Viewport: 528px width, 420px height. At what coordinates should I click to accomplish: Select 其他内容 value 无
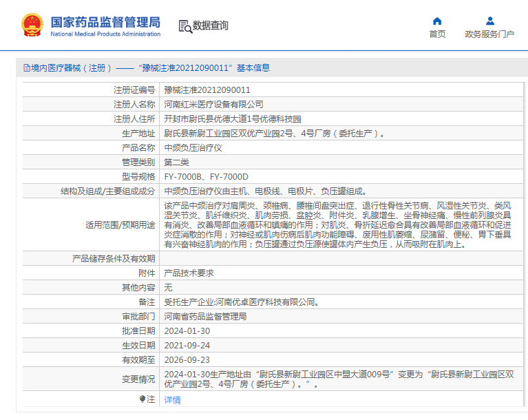click(x=168, y=288)
